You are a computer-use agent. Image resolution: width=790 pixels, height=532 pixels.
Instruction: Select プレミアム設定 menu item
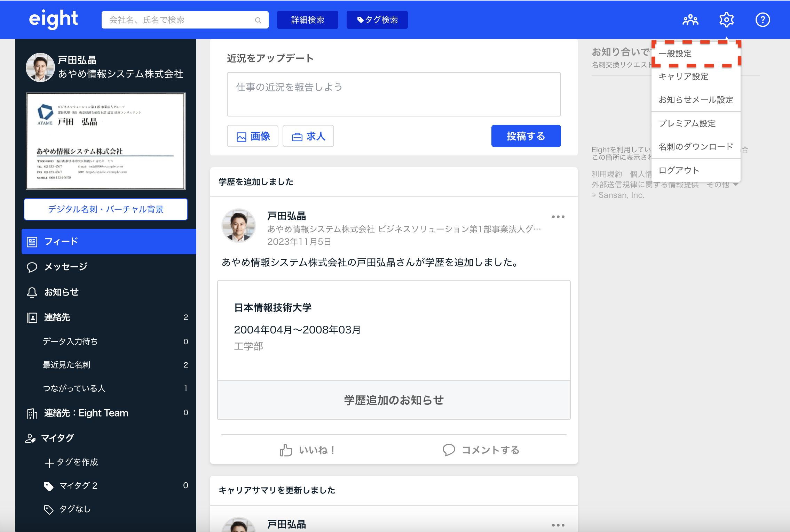tap(696, 123)
